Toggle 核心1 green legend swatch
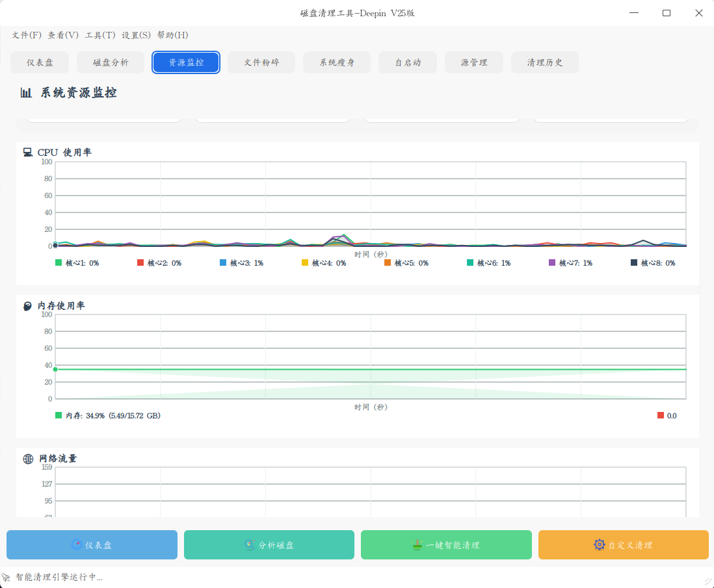 [59, 262]
